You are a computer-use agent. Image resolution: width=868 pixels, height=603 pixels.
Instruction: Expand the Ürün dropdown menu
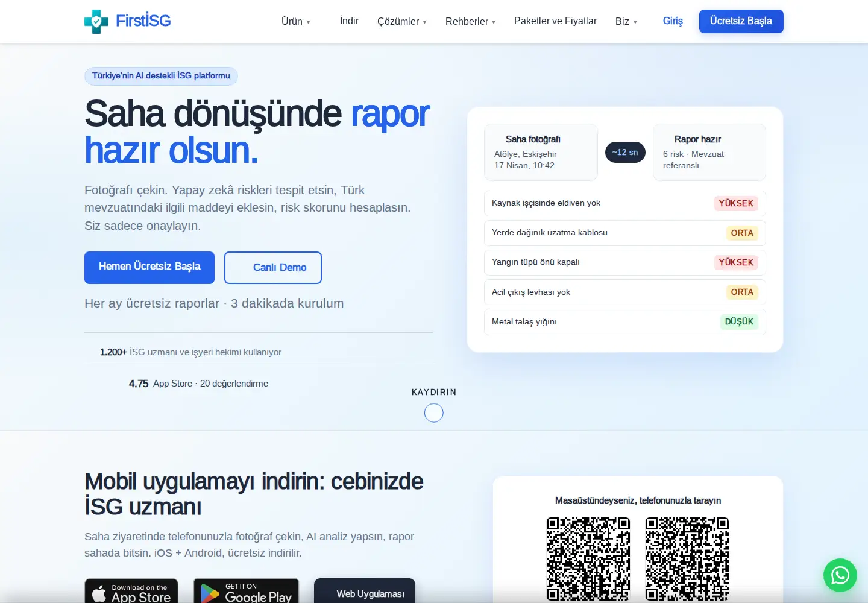[296, 22]
